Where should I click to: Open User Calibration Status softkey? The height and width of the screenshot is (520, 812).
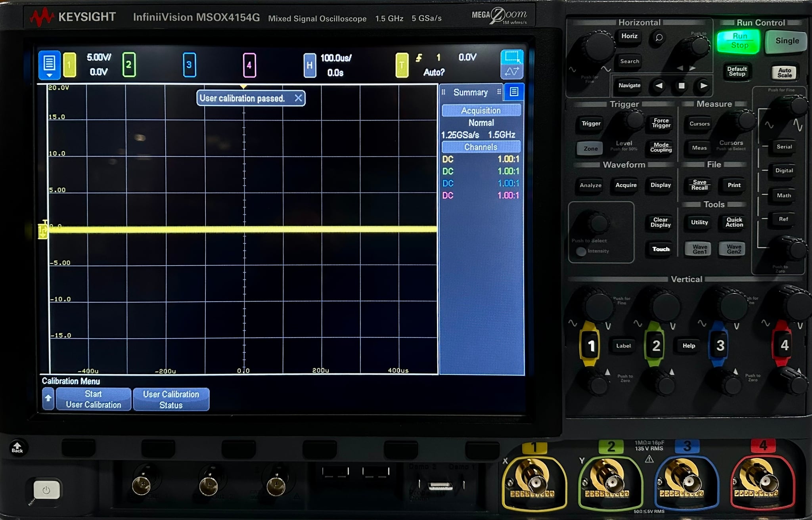pyautogui.click(x=171, y=399)
